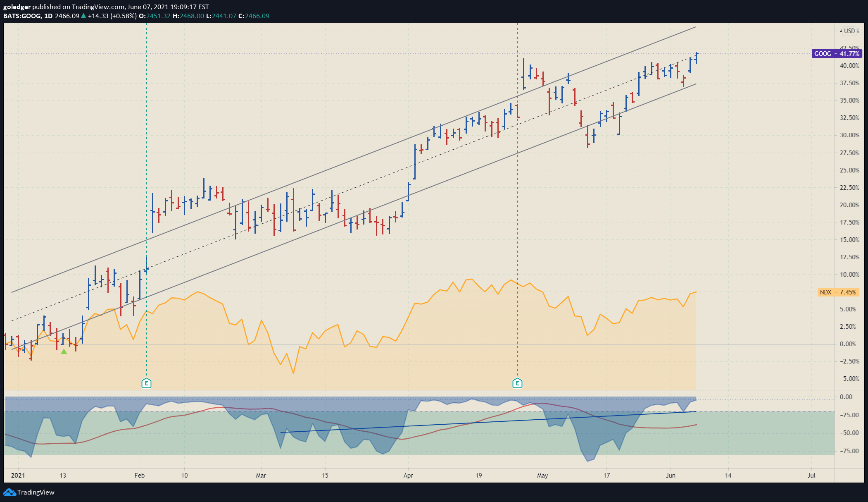The width and height of the screenshot is (868, 502).
Task: Click the green triangle marker near January 13
Action: [64, 351]
